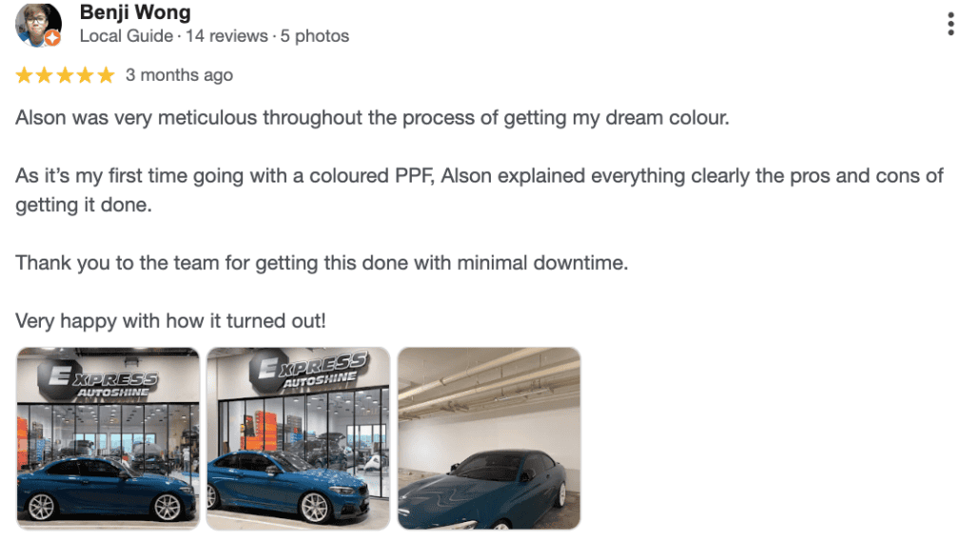980x541 pixels.
Task: Click the fourth gold rating star
Action: [x=86, y=76]
